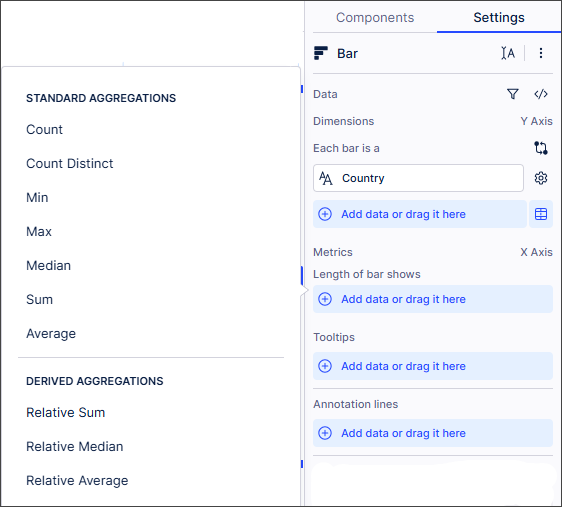The width and height of the screenshot is (562, 507).
Task: Choose the Average aggregation
Action: pyautogui.click(x=51, y=334)
